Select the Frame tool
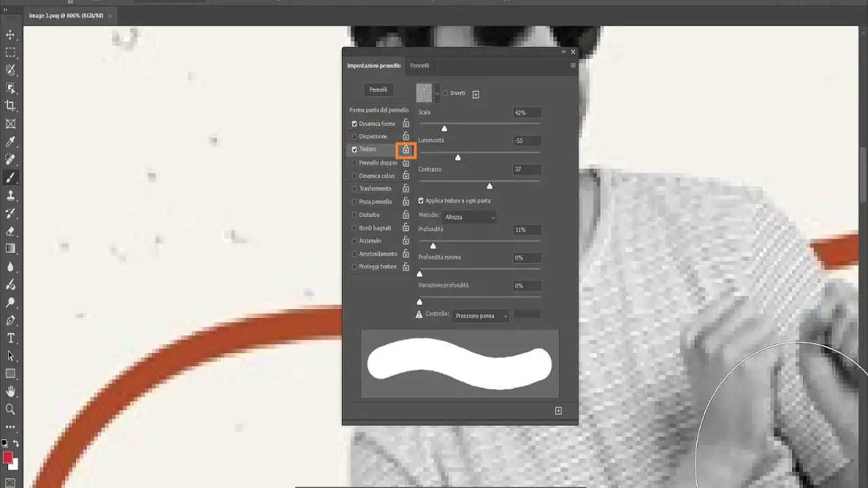This screenshot has width=868, height=488. (x=10, y=124)
